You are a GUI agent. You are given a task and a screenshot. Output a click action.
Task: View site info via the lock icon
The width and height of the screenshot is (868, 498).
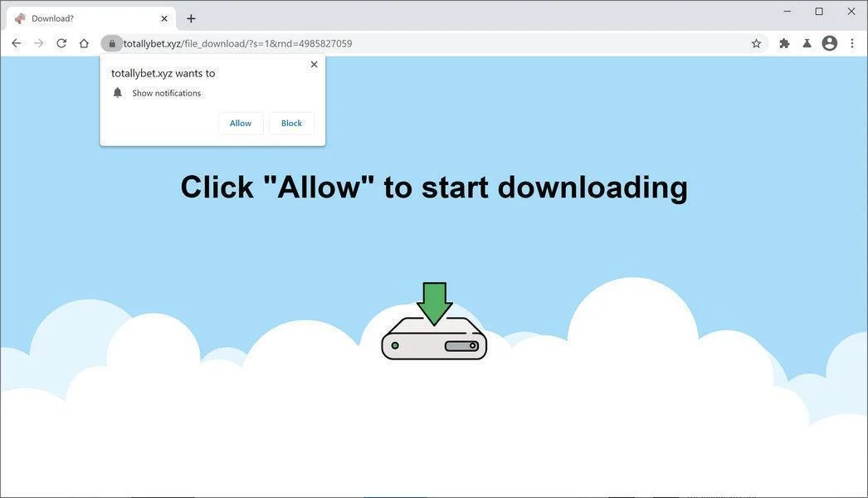pyautogui.click(x=112, y=43)
